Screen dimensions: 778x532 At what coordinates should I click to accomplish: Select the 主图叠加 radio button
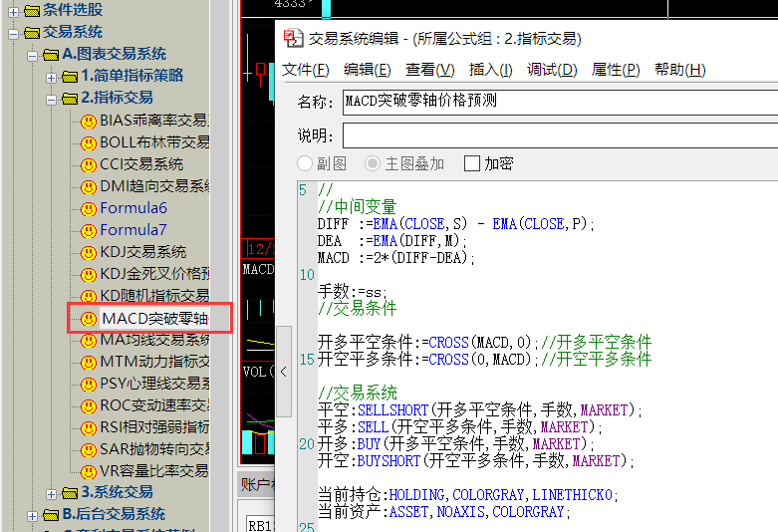click(373, 163)
